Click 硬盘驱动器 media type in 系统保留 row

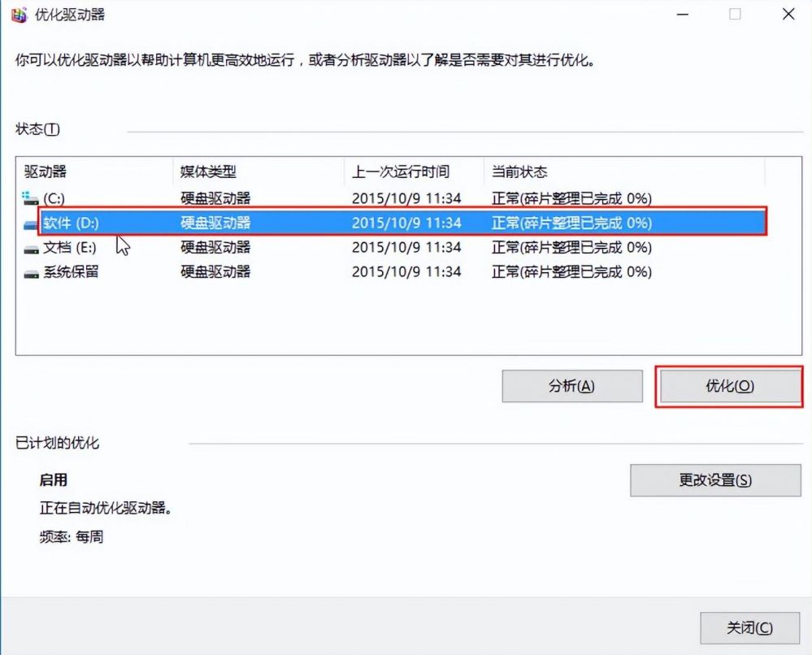pos(215,272)
